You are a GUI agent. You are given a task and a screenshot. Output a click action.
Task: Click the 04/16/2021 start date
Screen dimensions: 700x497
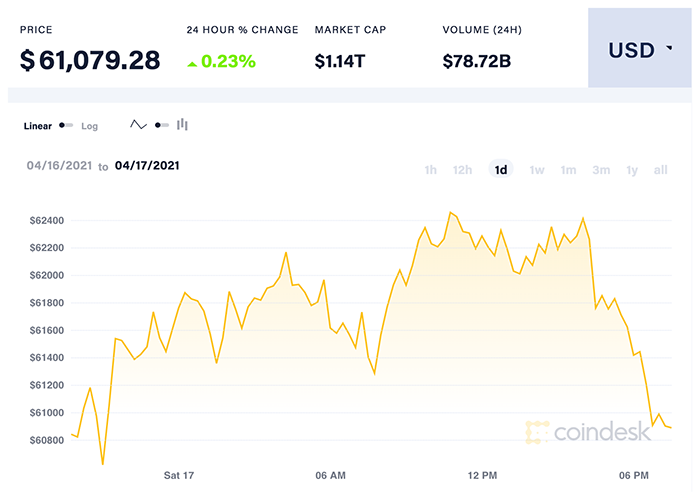click(x=59, y=166)
